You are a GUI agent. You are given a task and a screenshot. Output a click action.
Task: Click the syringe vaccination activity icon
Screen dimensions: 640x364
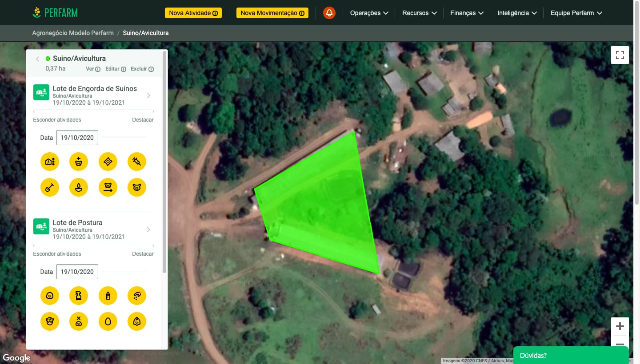pos(137,162)
